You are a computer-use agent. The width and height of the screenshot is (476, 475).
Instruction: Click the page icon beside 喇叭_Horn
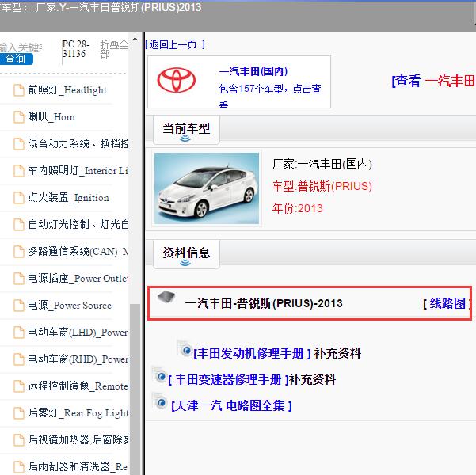tap(19, 117)
